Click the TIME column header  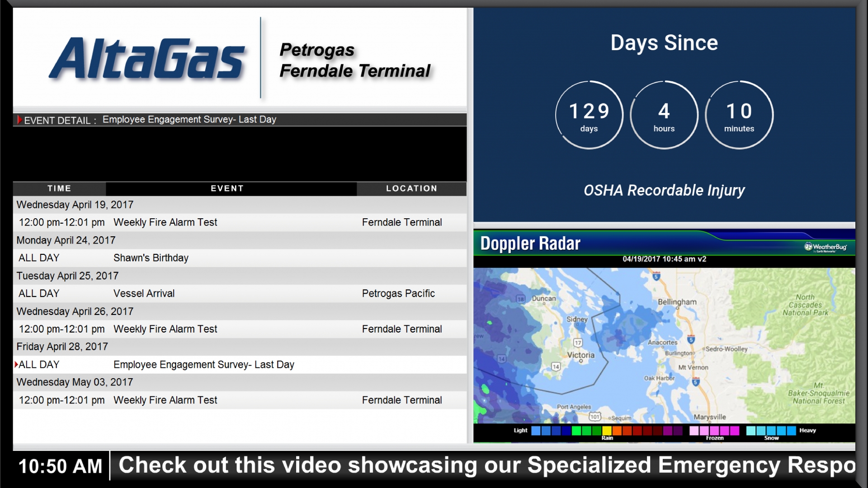(59, 188)
